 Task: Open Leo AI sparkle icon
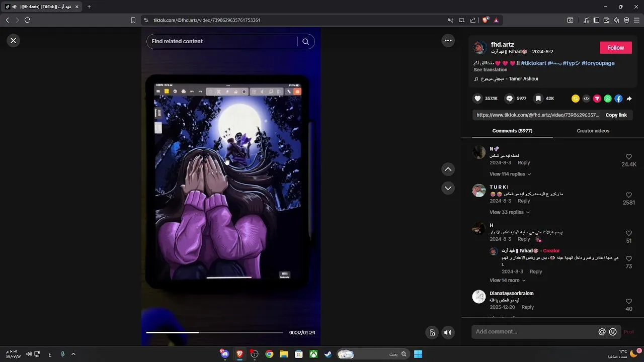616,20
